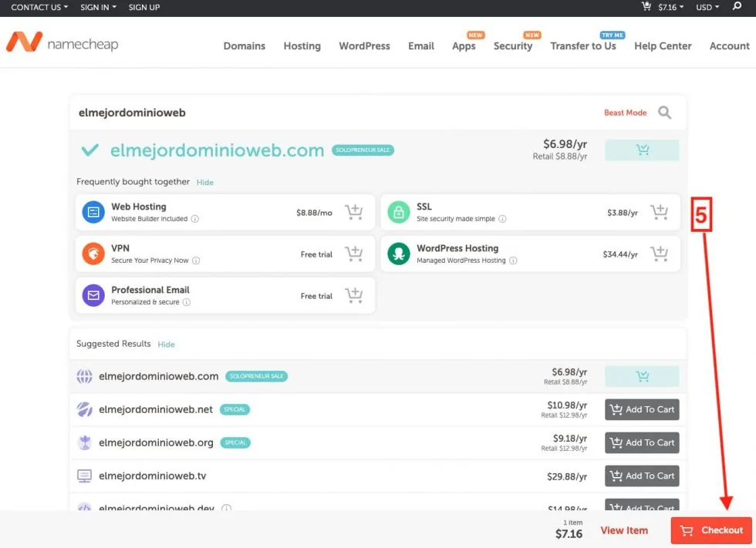Click the cart icon in top bar
This screenshot has height=548, width=756.
pyautogui.click(x=646, y=6)
